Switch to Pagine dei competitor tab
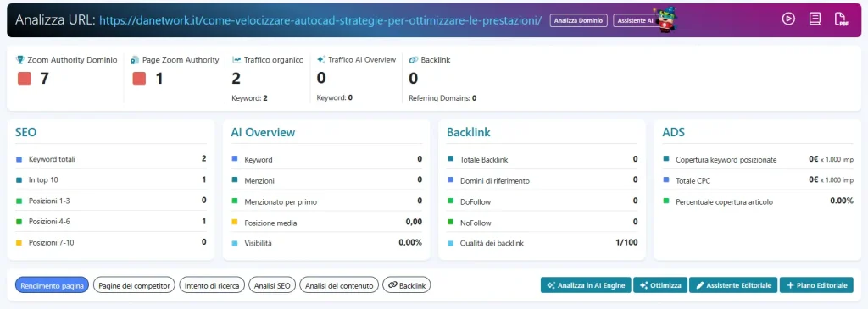This screenshot has width=868, height=309. coord(134,286)
